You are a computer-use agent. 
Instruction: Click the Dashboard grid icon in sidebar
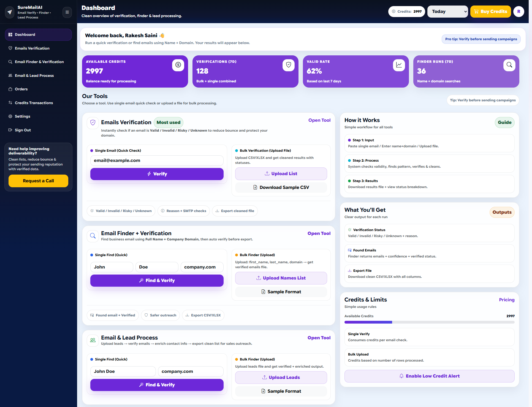click(10, 35)
